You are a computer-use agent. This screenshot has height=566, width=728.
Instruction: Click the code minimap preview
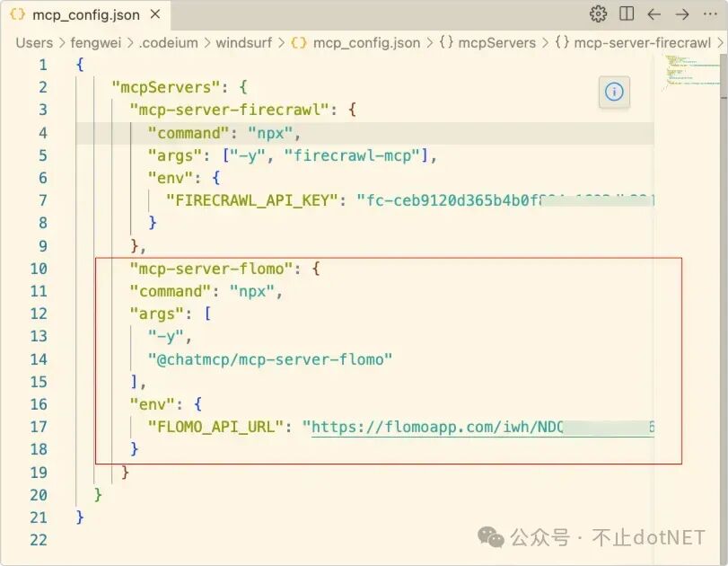(692, 71)
